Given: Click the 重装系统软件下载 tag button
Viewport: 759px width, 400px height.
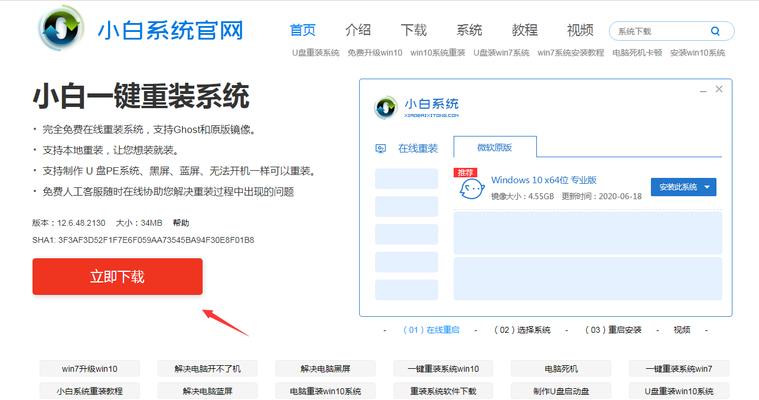Looking at the screenshot, I should (443, 391).
